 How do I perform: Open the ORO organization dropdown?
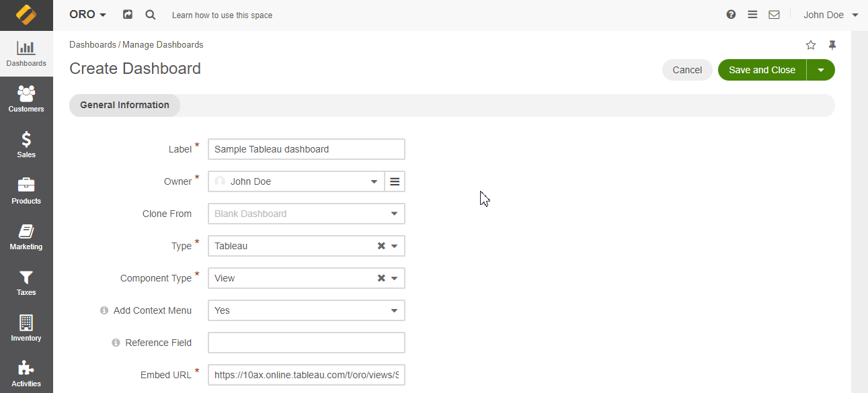coord(87,15)
